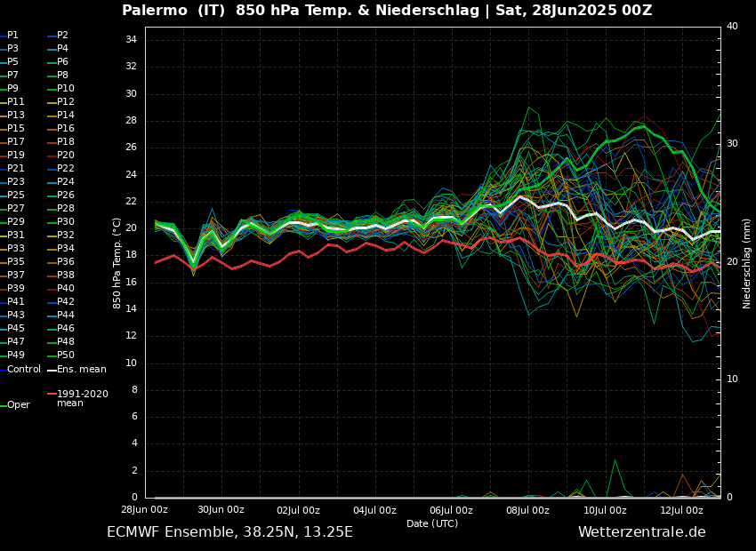Click the P25 legend entry
Screen dimensions: 756x551
coord(15,196)
